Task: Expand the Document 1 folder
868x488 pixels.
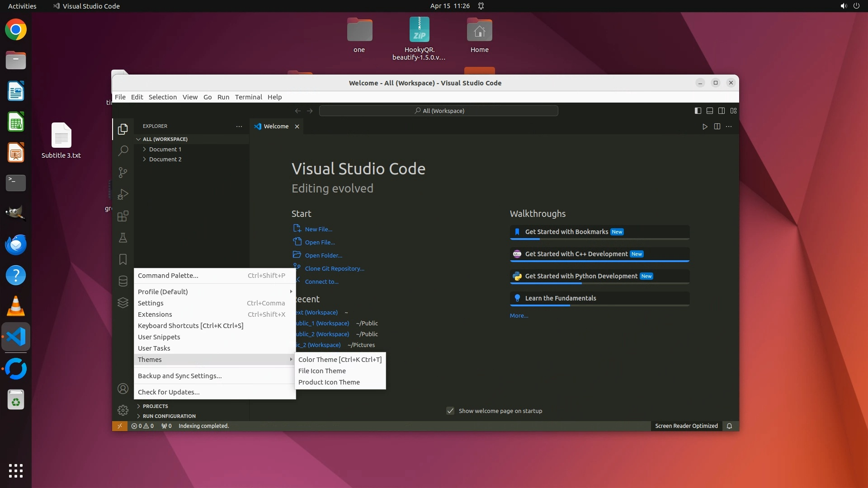Action: click(x=165, y=149)
